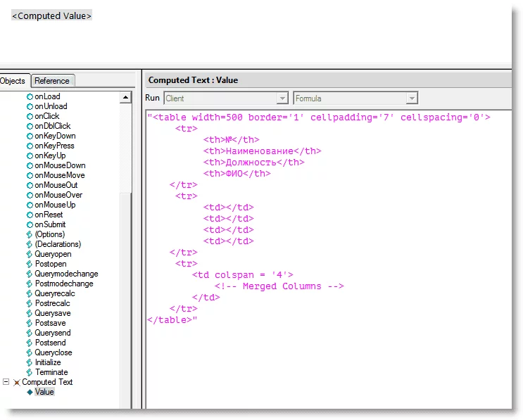This screenshot has width=523, height=420.
Task: Open the Run Client dropdown
Action: point(282,98)
